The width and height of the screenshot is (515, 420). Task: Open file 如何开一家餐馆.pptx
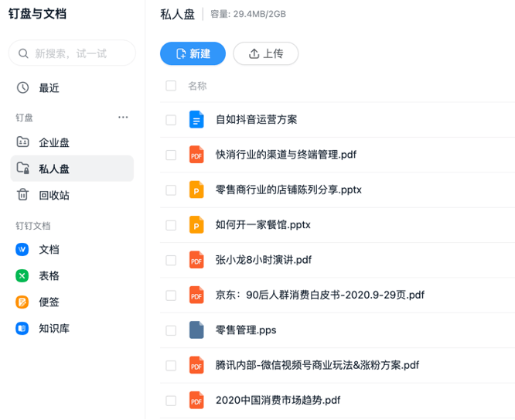pyautogui.click(x=263, y=225)
